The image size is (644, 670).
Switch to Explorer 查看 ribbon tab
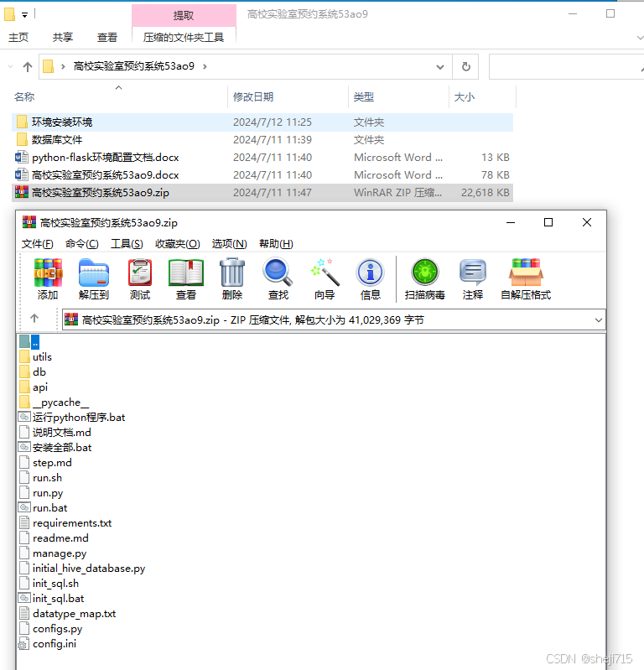[x=107, y=38]
